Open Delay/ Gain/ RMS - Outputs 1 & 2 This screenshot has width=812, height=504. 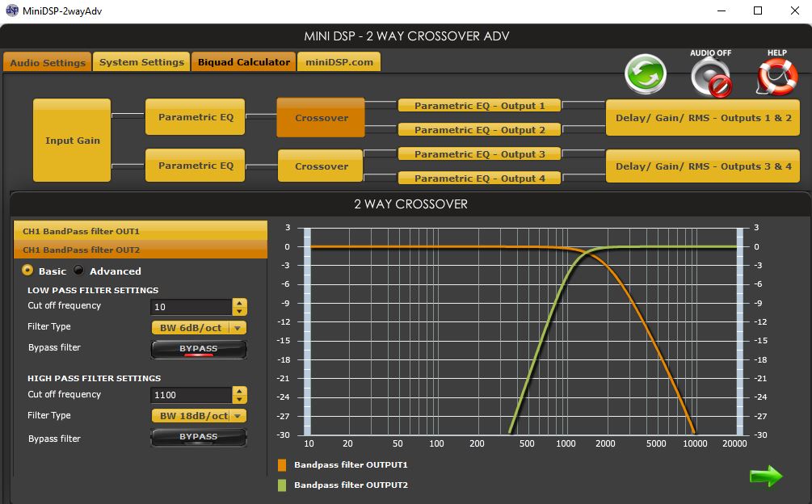pyautogui.click(x=703, y=118)
